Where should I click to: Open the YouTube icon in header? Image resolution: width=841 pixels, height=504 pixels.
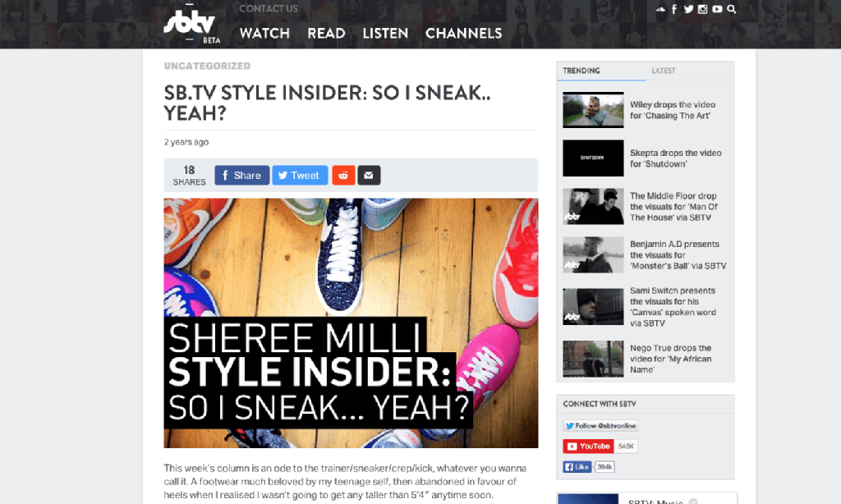tap(717, 9)
